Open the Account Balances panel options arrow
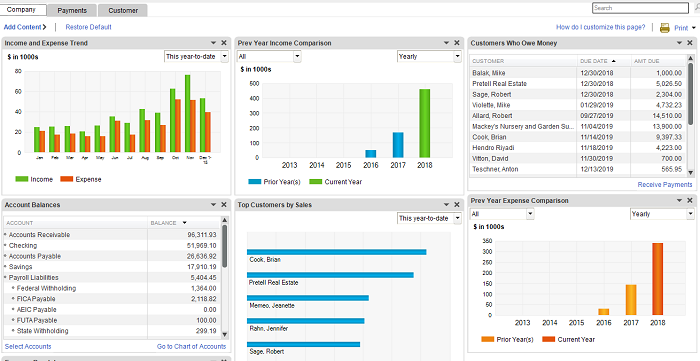 click(213, 204)
